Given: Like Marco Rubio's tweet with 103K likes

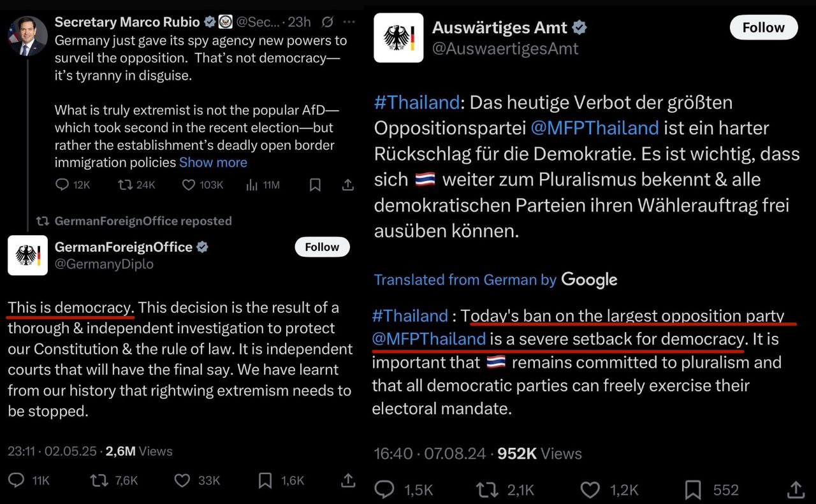Looking at the screenshot, I should pos(189,185).
